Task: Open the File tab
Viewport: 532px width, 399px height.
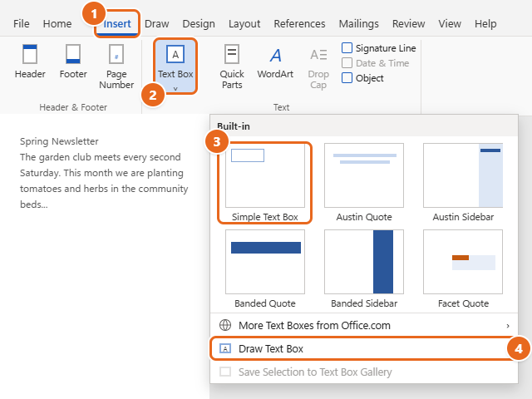Action: [x=22, y=24]
